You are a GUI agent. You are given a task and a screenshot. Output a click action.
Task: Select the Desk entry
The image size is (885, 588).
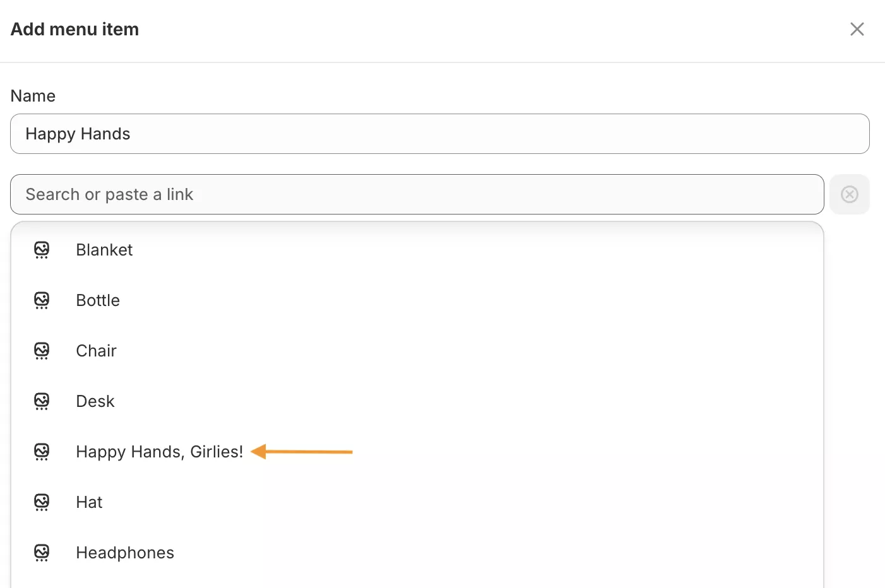pyautogui.click(x=95, y=401)
